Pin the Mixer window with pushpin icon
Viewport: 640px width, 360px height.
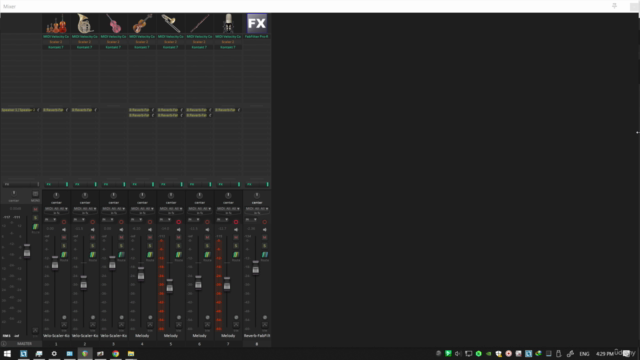(x=614, y=6)
